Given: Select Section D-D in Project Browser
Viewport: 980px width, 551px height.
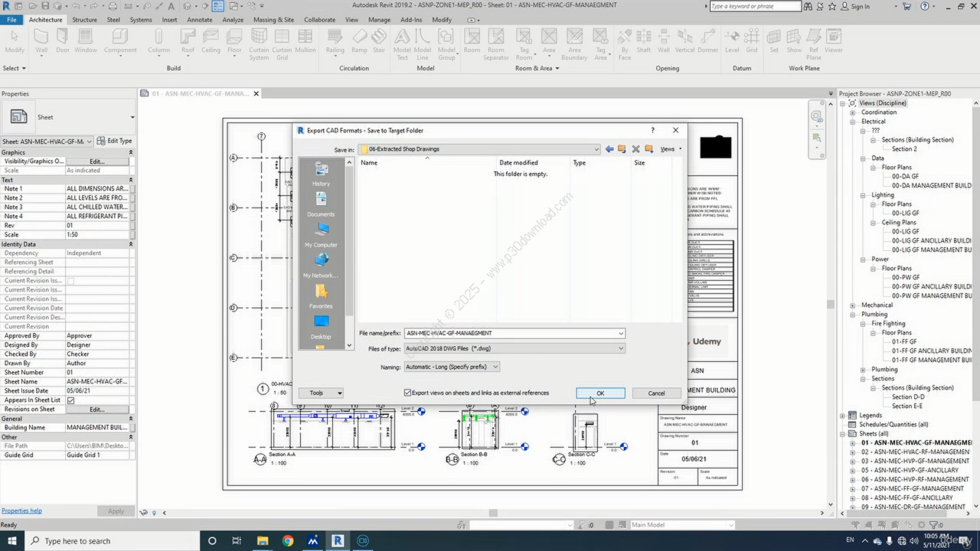Looking at the screenshot, I should tap(908, 397).
